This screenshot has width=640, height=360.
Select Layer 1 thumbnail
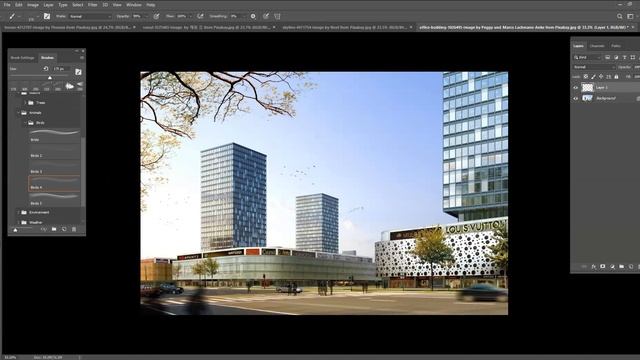point(587,87)
